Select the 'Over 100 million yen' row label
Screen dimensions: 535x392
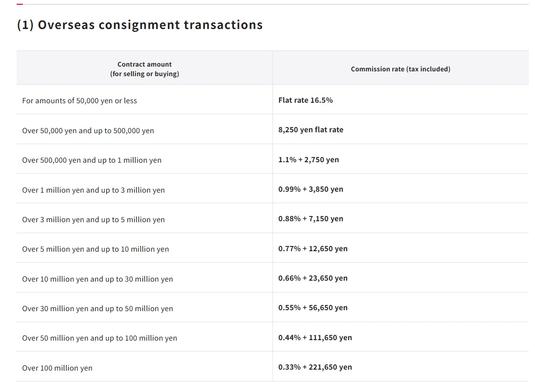coord(58,368)
